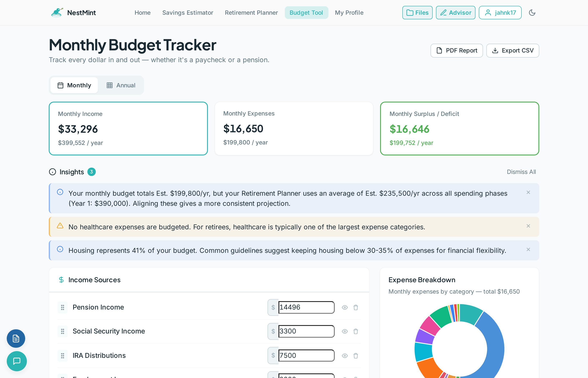Viewport: 588px width, 378px height.
Task: Click the Pension Income amount field
Action: tap(306, 307)
